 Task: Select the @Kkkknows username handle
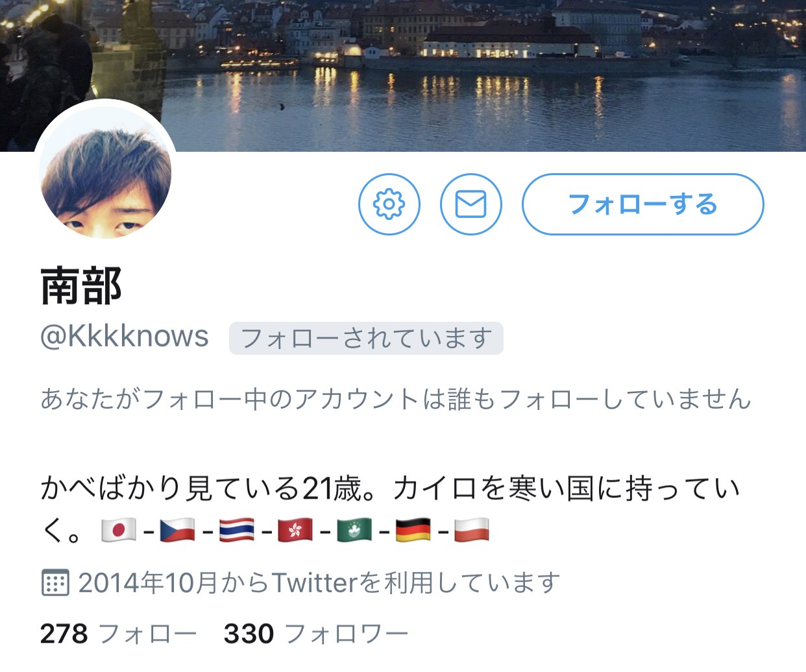pyautogui.click(x=125, y=337)
